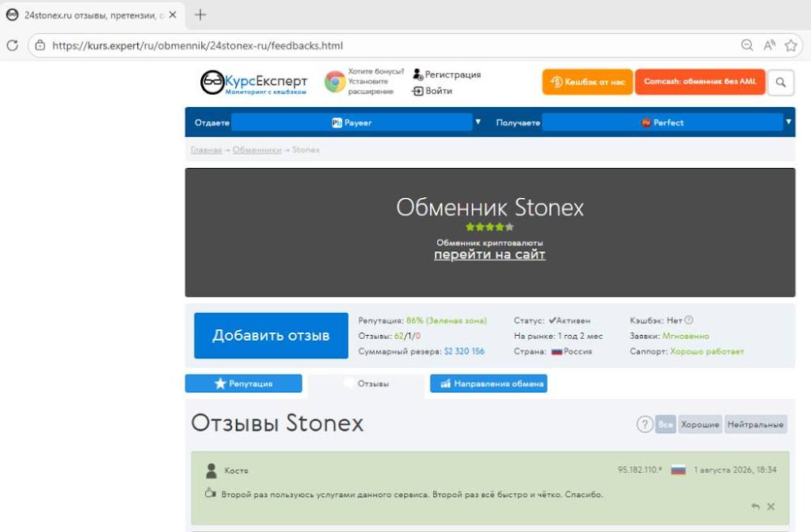Click the IP address 95.182.110.*

point(639,470)
